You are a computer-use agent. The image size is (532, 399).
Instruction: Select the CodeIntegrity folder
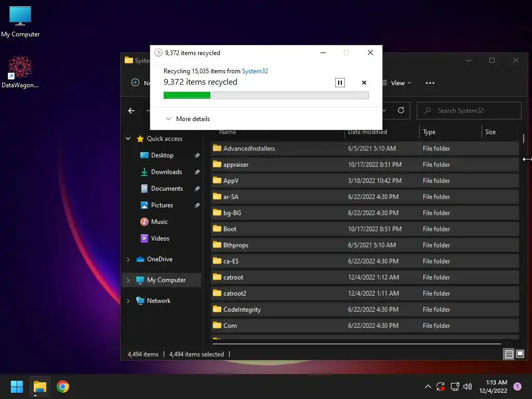click(365, 310)
